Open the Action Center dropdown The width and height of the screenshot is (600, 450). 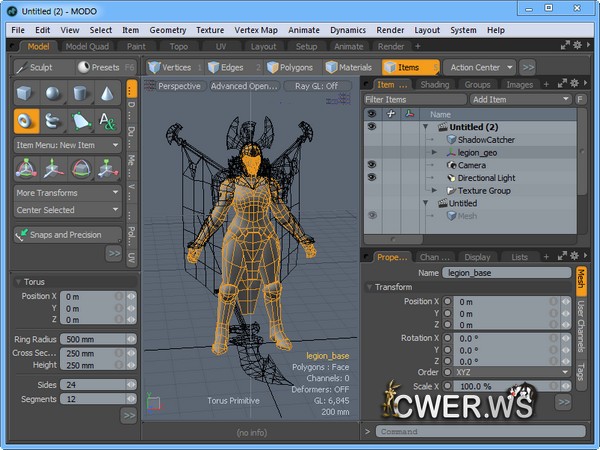point(480,67)
